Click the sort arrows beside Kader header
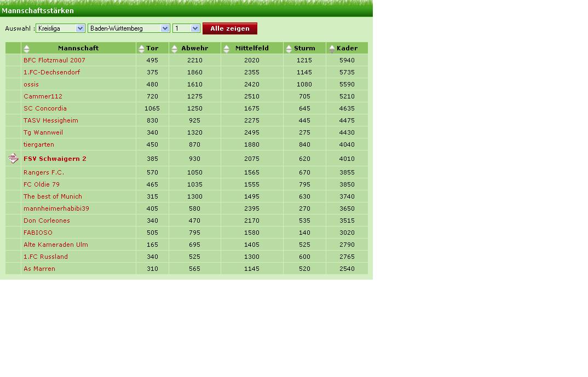The image size is (588, 377). click(x=332, y=49)
